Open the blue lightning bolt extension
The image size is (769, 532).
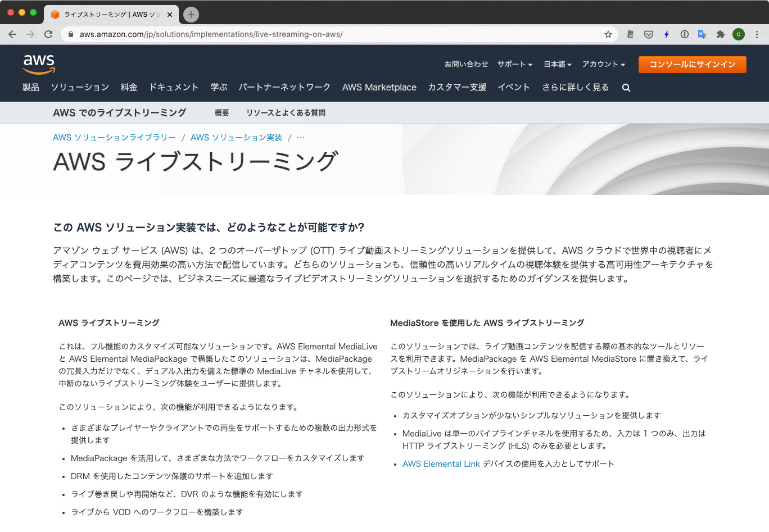pyautogui.click(x=667, y=34)
